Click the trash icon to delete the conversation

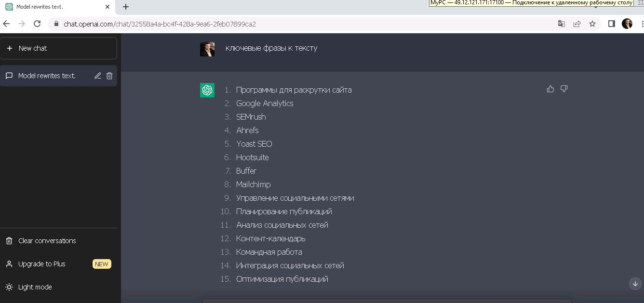coord(109,75)
